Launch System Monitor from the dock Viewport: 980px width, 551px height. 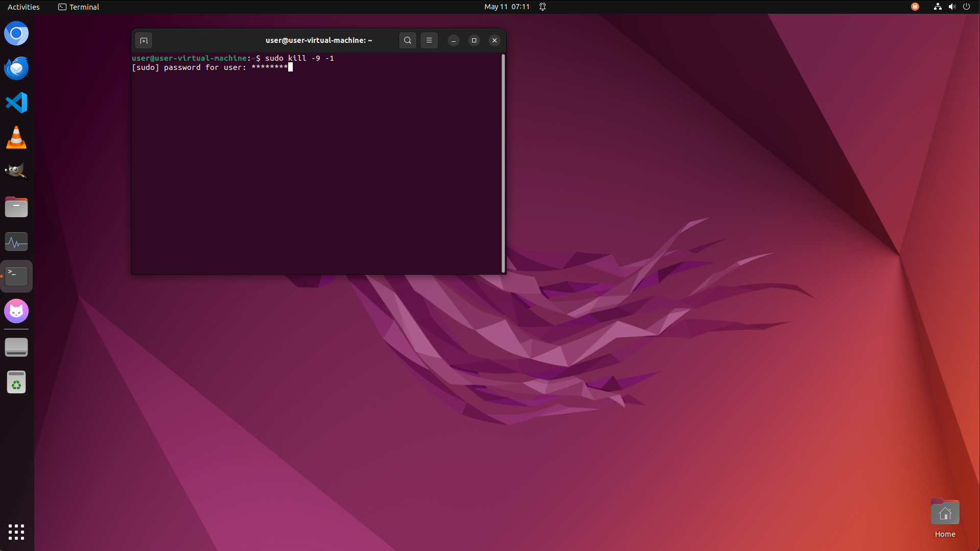click(16, 242)
